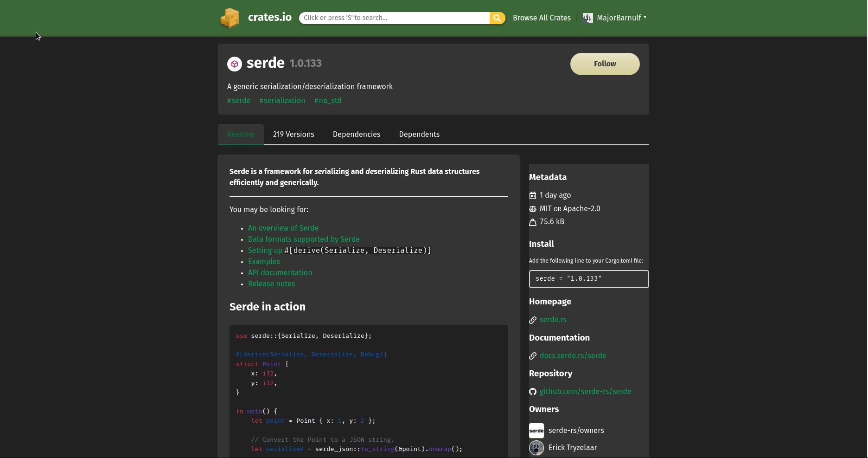
Task: Open Data formats supported by Serde link
Action: tap(304, 239)
